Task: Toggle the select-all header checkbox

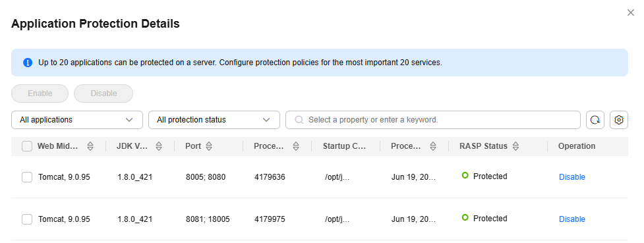Action: click(27, 146)
